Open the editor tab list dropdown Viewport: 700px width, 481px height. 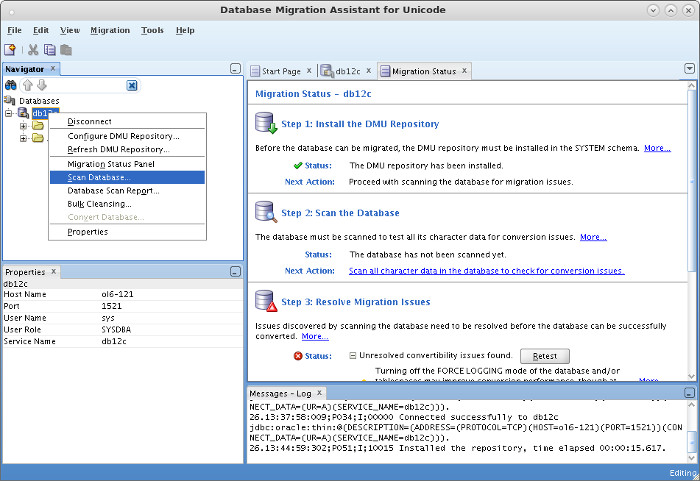point(689,68)
